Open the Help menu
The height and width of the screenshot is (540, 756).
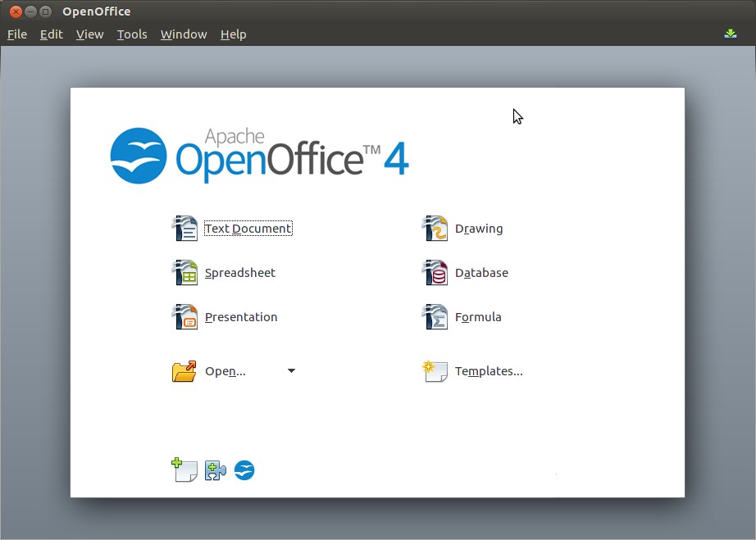pyautogui.click(x=234, y=34)
